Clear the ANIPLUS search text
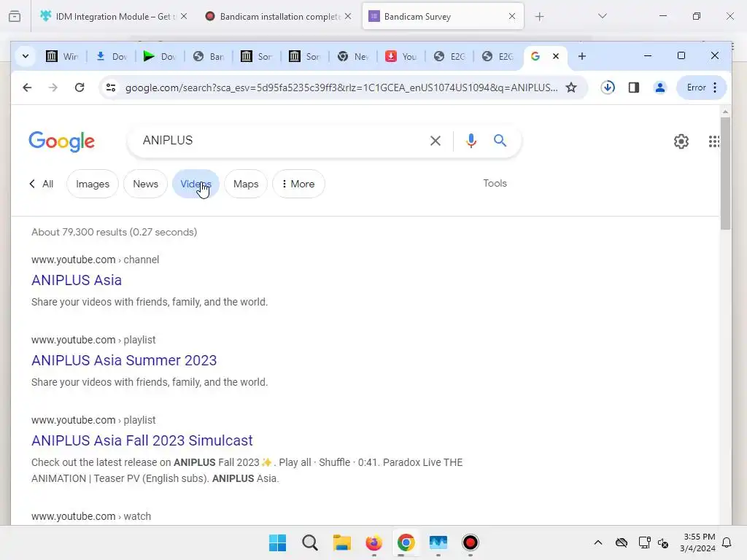This screenshot has width=747, height=560. (x=435, y=141)
